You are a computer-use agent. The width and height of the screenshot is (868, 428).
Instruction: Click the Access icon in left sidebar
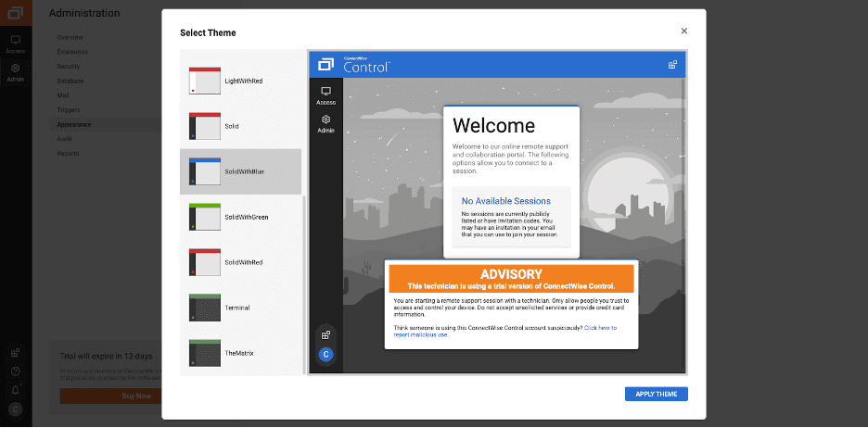(x=15, y=42)
